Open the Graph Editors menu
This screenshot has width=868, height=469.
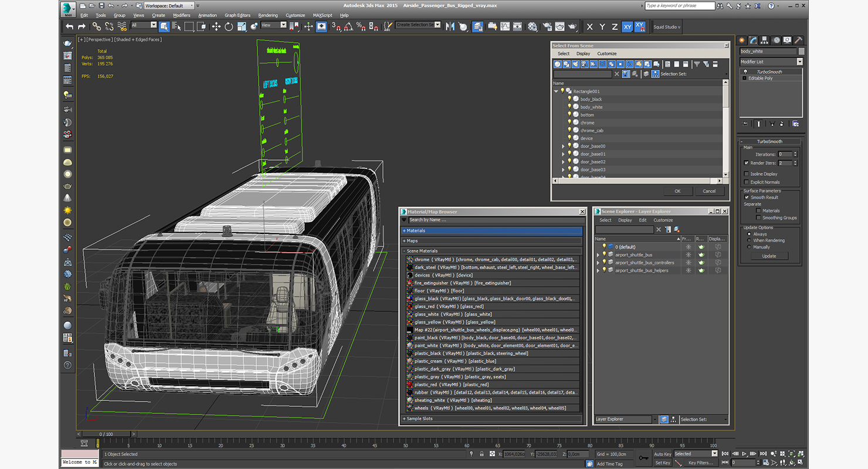[x=238, y=15]
